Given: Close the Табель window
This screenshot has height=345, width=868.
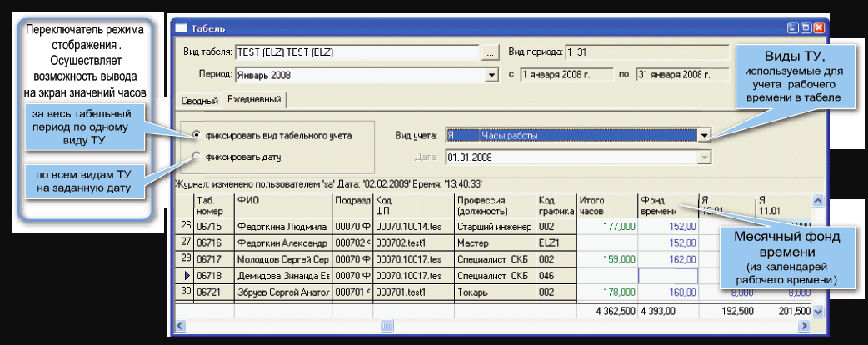Looking at the screenshot, I should coord(819,28).
